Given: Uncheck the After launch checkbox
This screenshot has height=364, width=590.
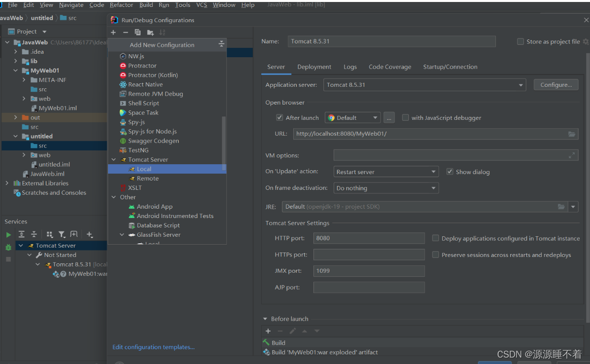Looking at the screenshot, I should [x=279, y=117].
